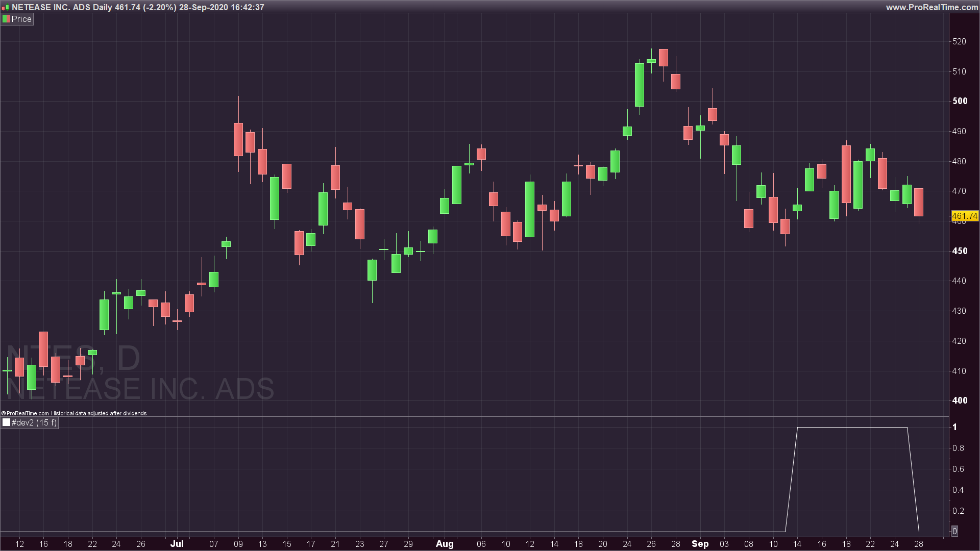Screen dimensions: 980x551
Task: Click the #dev2 (15 f) indicator label
Action: click(x=34, y=422)
